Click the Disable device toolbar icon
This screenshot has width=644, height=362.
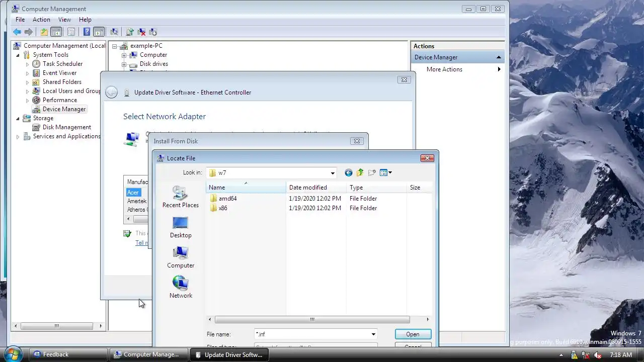tap(153, 32)
